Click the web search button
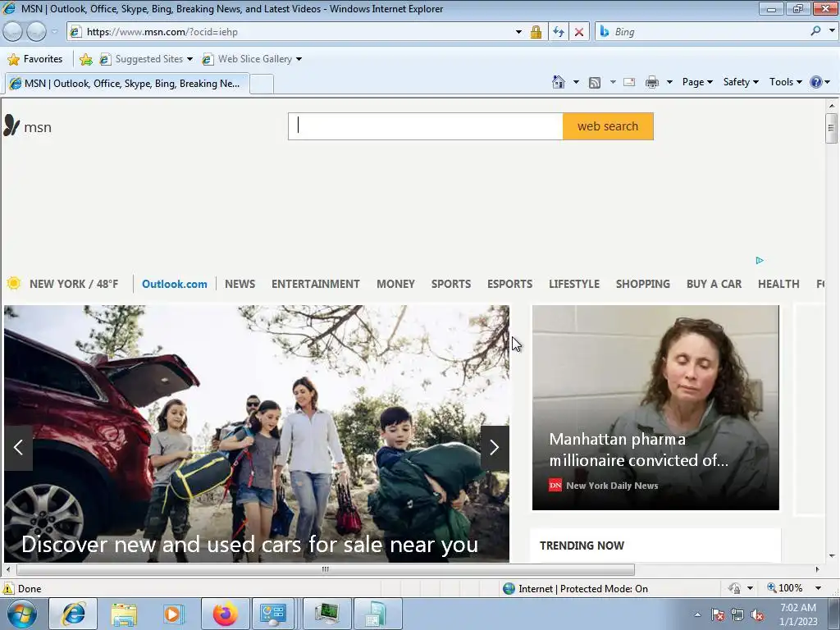 (x=608, y=126)
